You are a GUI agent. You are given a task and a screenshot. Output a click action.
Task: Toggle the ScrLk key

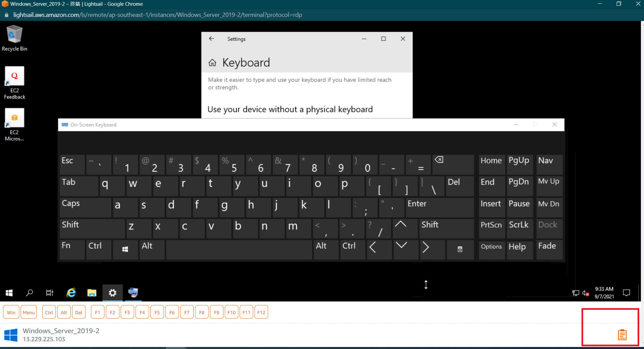(520, 229)
